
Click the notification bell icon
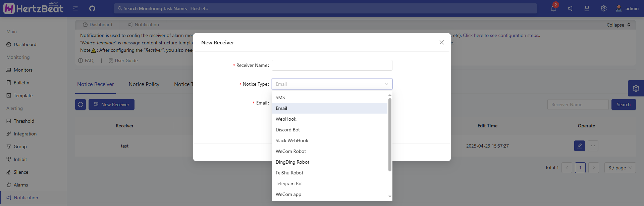(x=553, y=8)
